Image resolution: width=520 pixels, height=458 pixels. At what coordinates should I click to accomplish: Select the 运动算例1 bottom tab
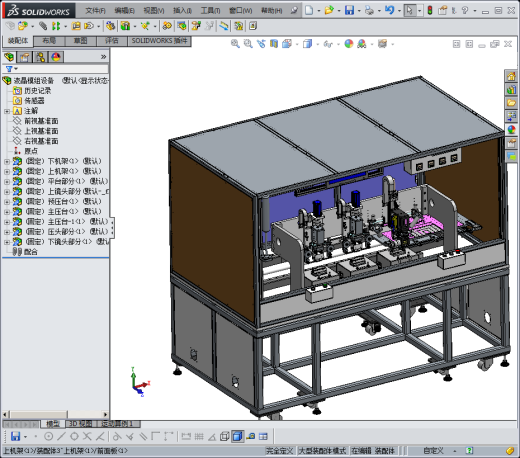click(118, 424)
